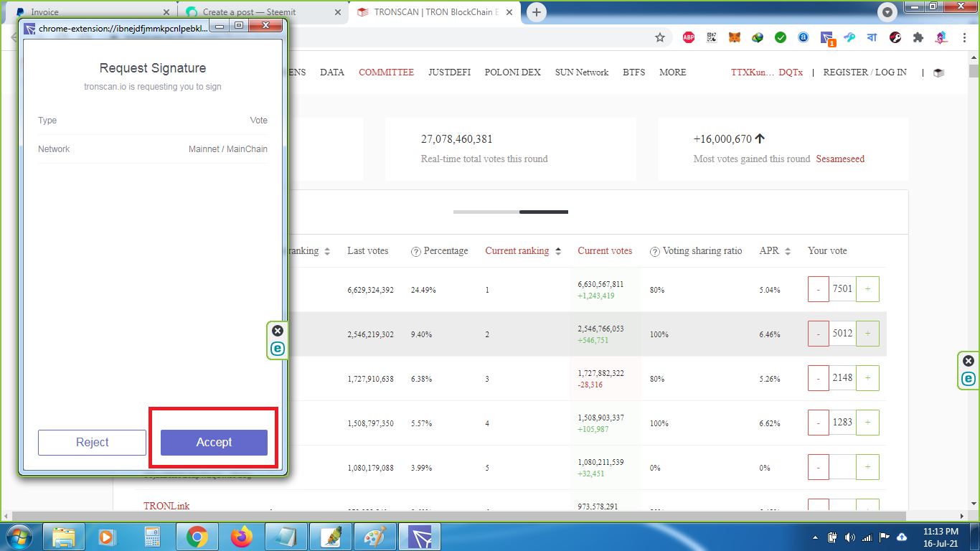Show the Voting sharing ratio help icon
980x551 pixels.
click(655, 251)
